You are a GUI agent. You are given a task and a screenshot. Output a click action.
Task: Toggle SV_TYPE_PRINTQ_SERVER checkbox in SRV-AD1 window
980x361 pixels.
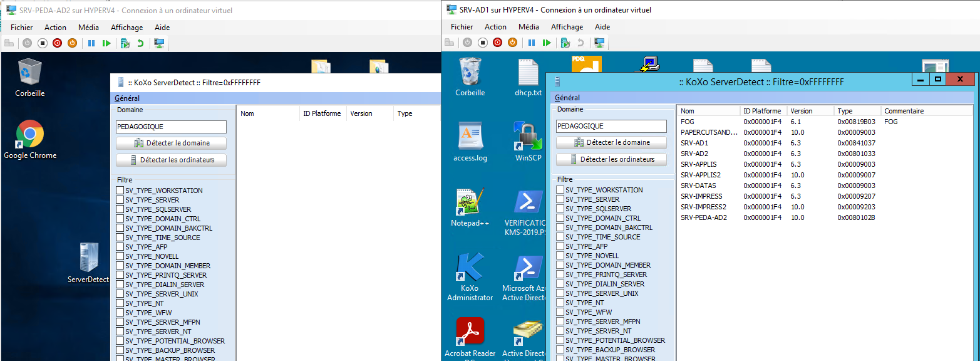click(x=560, y=275)
